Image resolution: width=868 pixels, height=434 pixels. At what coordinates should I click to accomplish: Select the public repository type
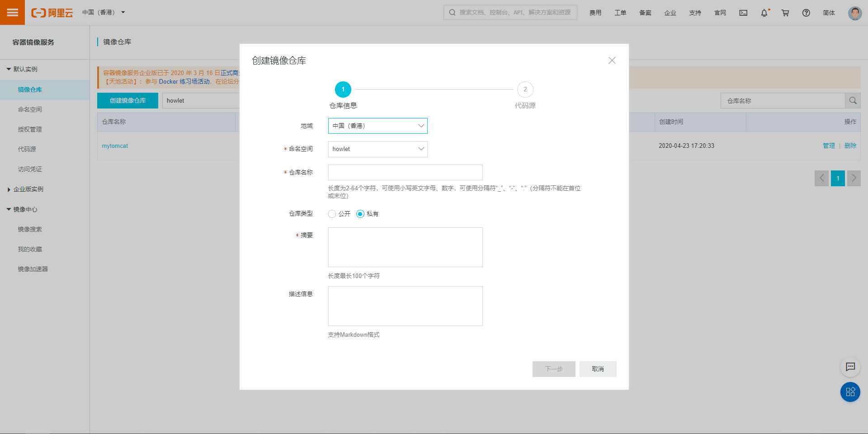[x=332, y=214]
